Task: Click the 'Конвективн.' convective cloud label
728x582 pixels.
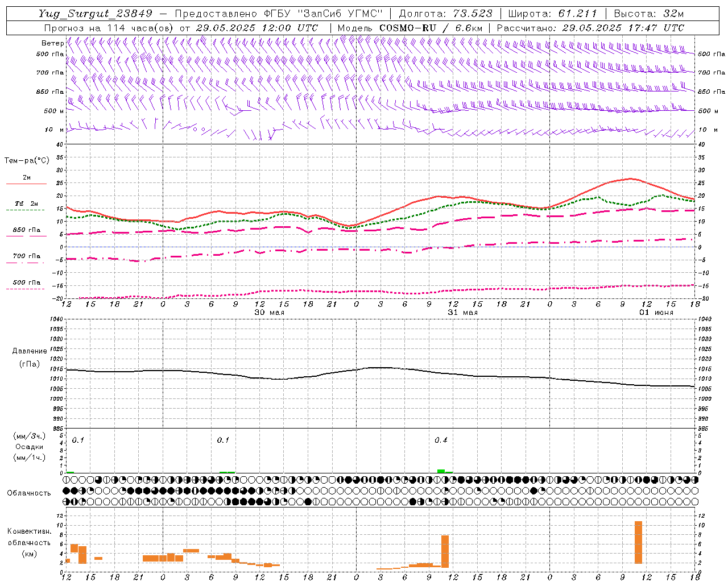Action: tap(29, 531)
